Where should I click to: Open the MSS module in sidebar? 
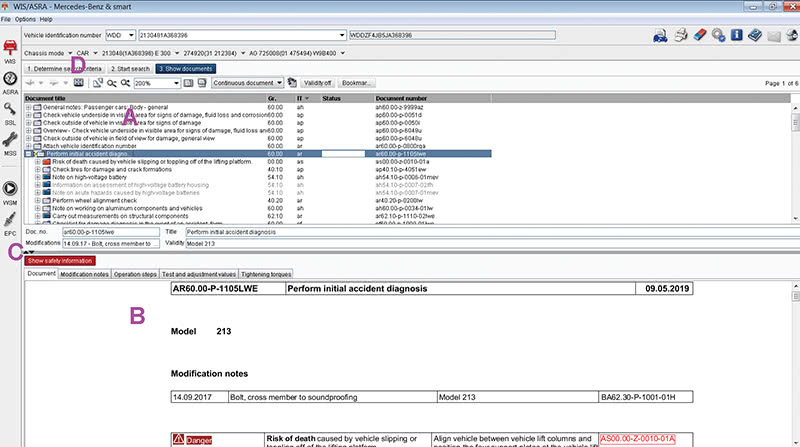(x=10, y=143)
